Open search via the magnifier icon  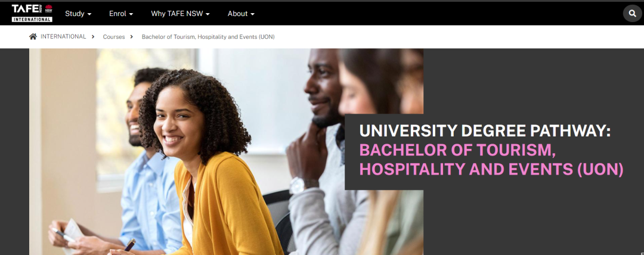tap(632, 14)
